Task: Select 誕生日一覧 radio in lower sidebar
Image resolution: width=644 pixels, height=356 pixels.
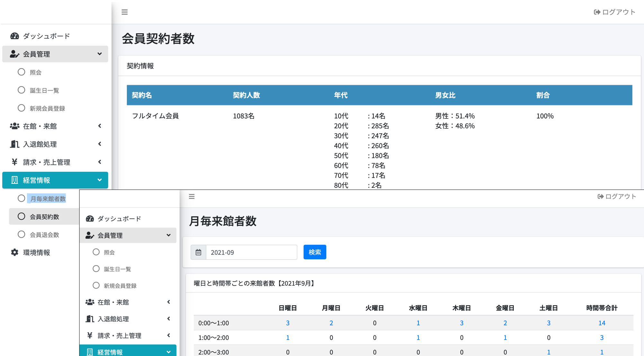Action: [x=96, y=269]
